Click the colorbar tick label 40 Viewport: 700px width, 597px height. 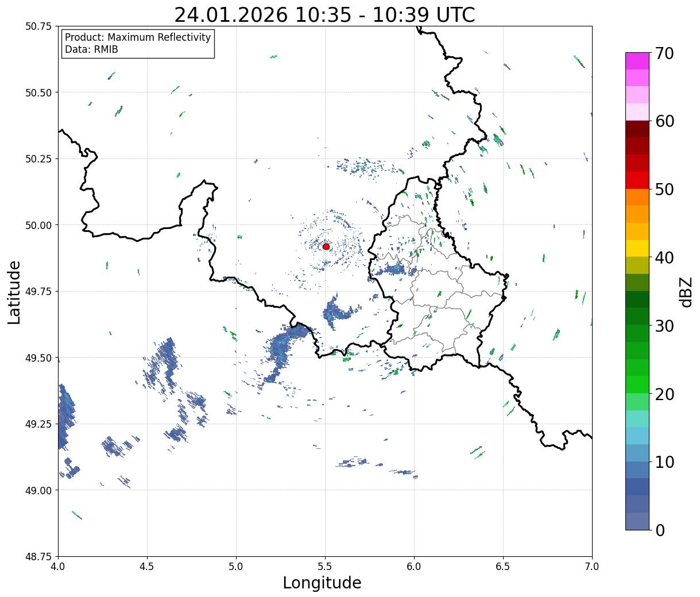(x=664, y=257)
